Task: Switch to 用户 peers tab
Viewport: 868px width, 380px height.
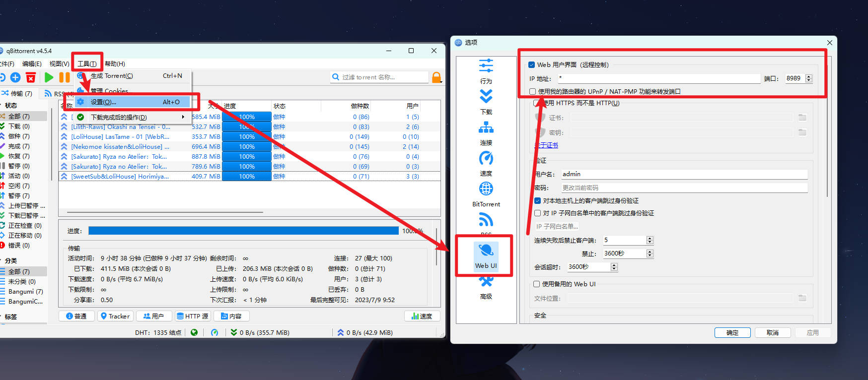Action: pos(153,316)
